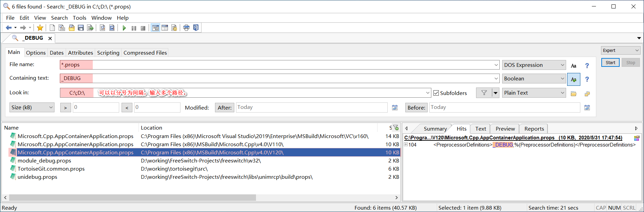This screenshot has height=212, width=644.
Task: Open help for Containing text expression
Action: click(x=587, y=79)
